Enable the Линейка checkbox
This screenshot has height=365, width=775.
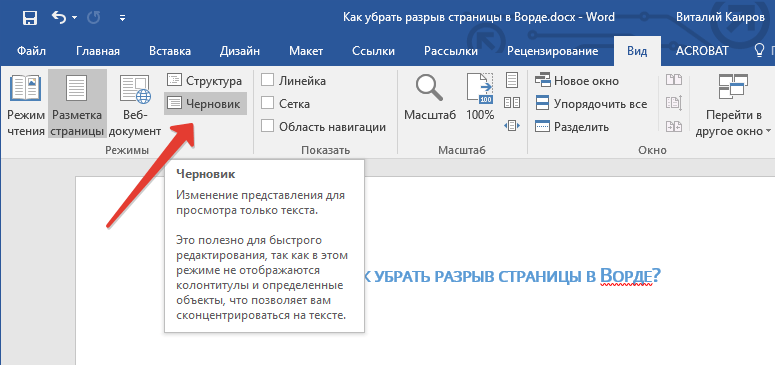click(x=267, y=80)
